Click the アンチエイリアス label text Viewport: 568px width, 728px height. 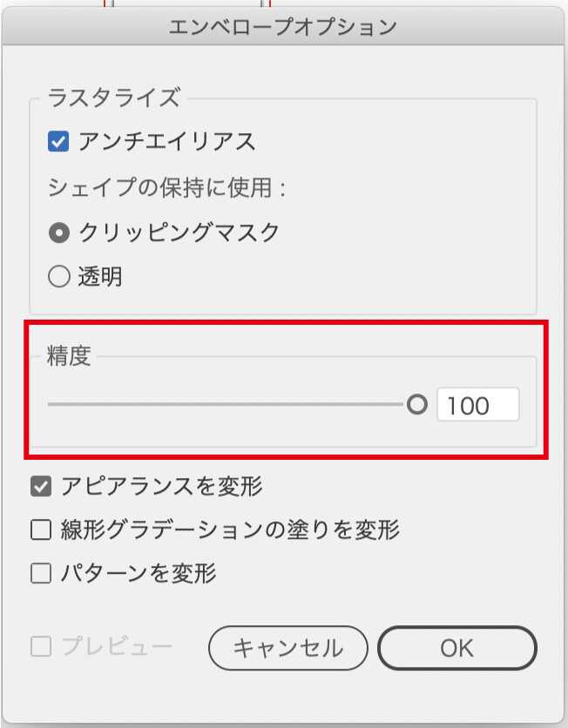[166, 141]
